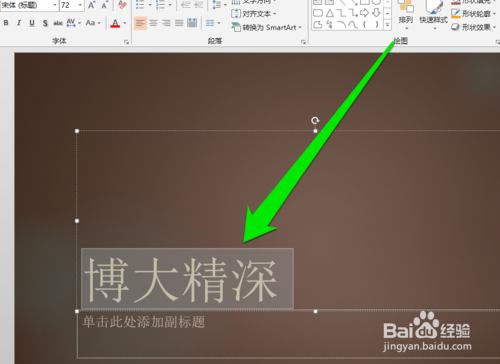Select right brace shape
Viewport: 500px width, 364px height.
[x=376, y=25]
